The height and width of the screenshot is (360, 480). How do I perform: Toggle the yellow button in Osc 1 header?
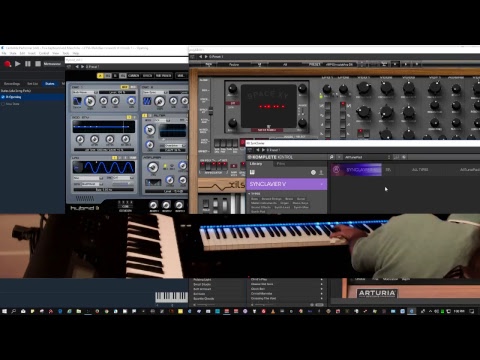point(125,87)
